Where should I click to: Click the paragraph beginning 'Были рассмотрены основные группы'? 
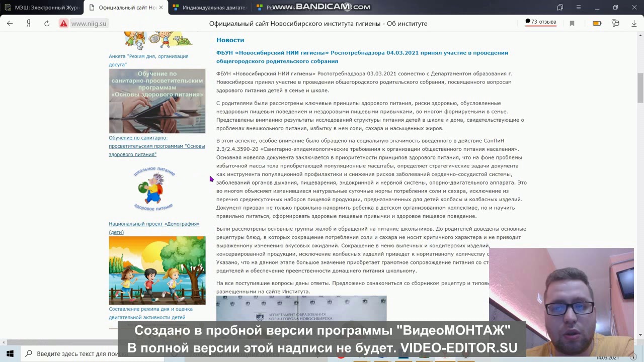pos(371,249)
